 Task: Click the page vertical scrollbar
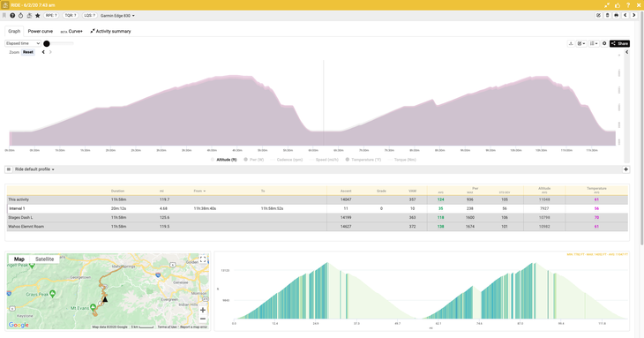(641, 127)
